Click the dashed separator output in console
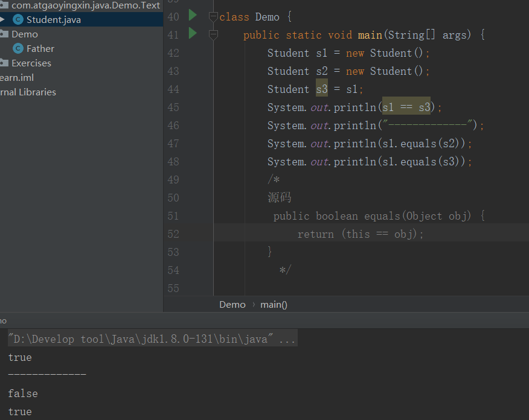This screenshot has height=420, width=529. (x=47, y=375)
